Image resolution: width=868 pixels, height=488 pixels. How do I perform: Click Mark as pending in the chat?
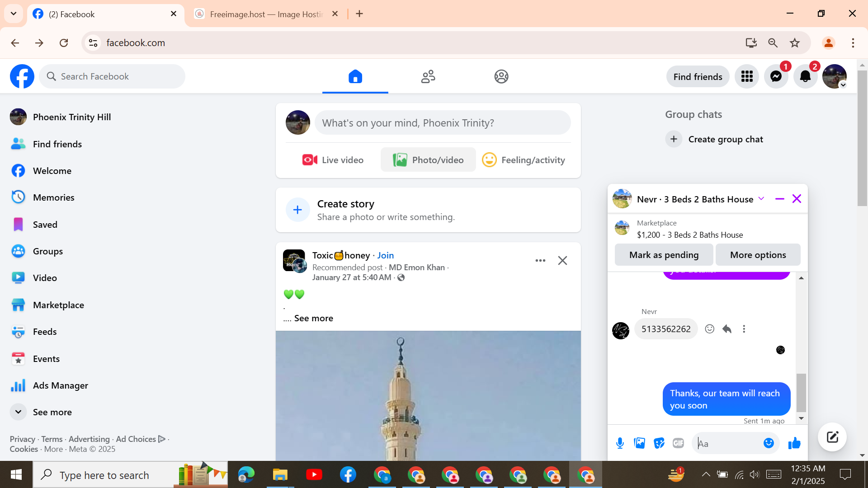(664, 255)
